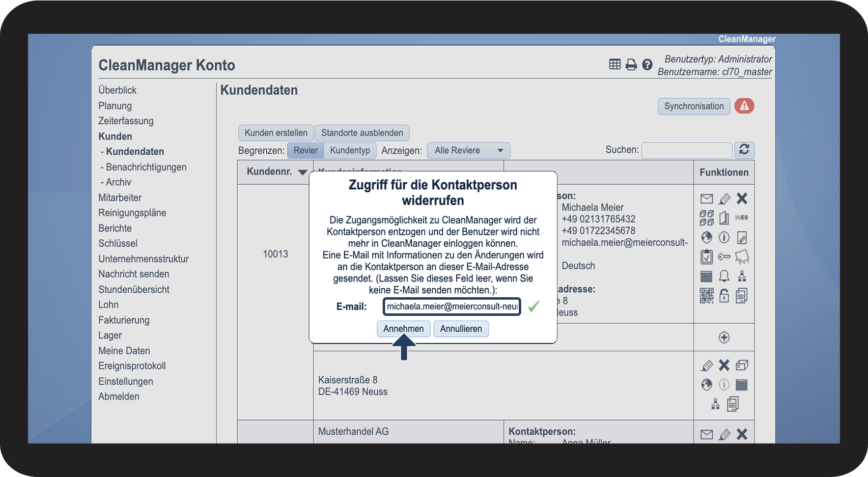868x477 pixels.
Task: Open Zeiterfassung from the sidebar
Action: coord(126,121)
